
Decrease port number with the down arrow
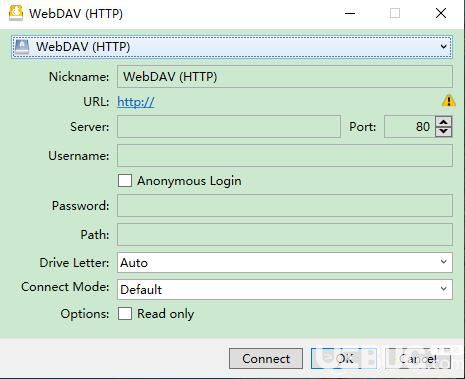pos(443,132)
